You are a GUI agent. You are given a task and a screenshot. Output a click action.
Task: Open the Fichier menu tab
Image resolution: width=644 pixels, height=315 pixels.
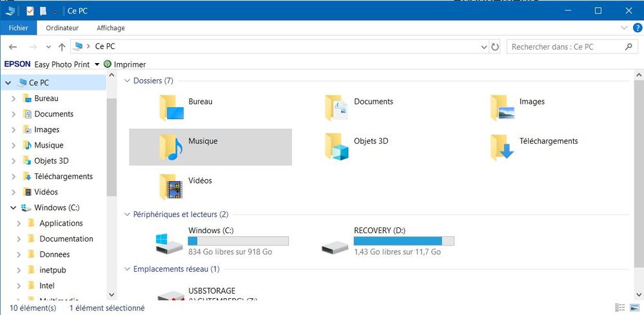coord(19,28)
